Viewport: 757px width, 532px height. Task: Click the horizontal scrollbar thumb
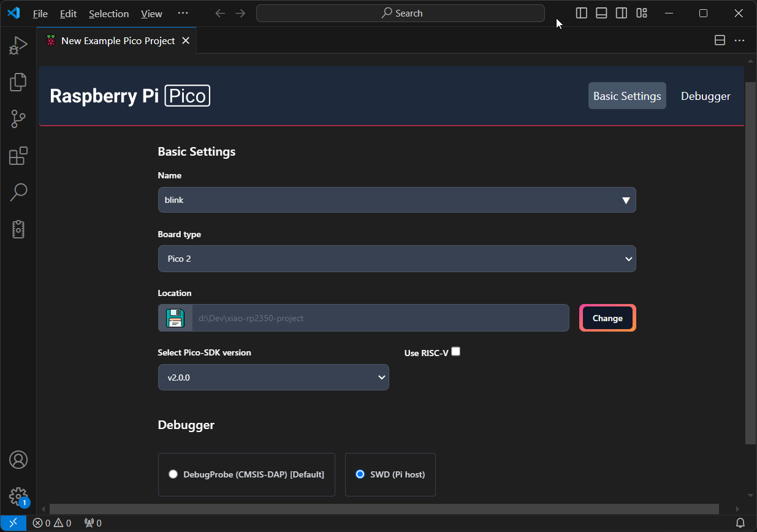point(384,509)
